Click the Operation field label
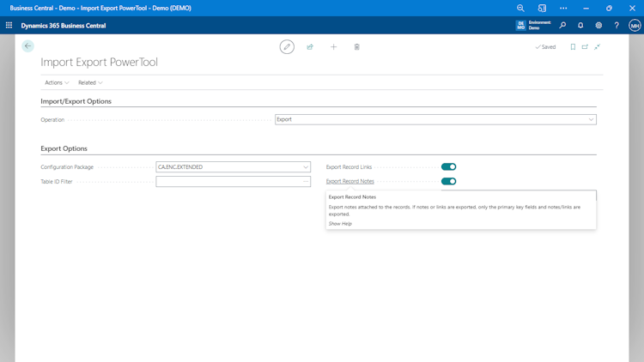This screenshot has width=644, height=362. point(52,120)
